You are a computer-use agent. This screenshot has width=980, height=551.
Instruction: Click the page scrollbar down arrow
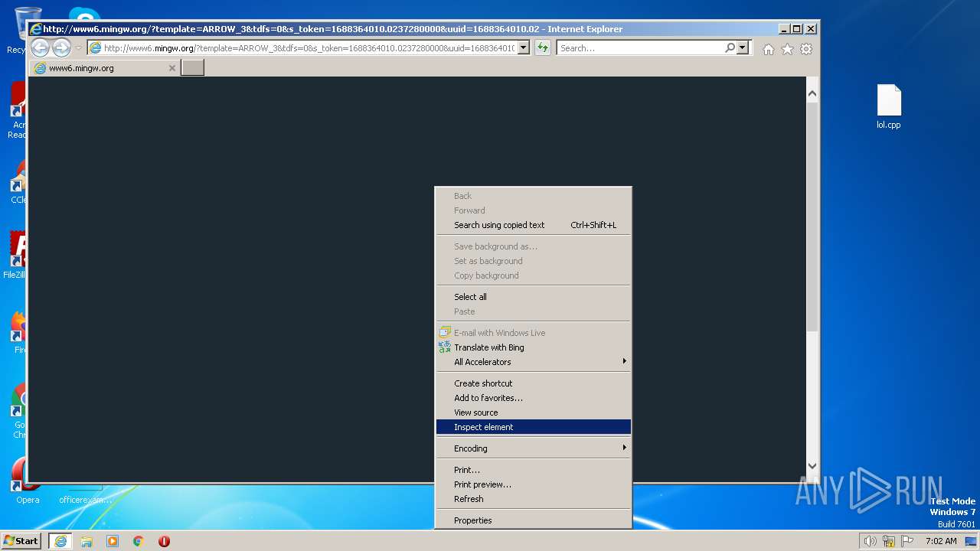tap(812, 466)
